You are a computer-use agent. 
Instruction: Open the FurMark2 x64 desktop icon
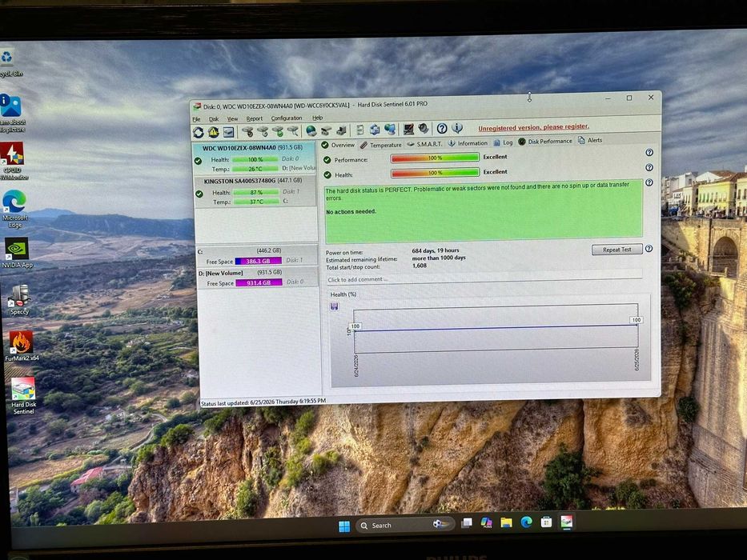[x=22, y=346]
